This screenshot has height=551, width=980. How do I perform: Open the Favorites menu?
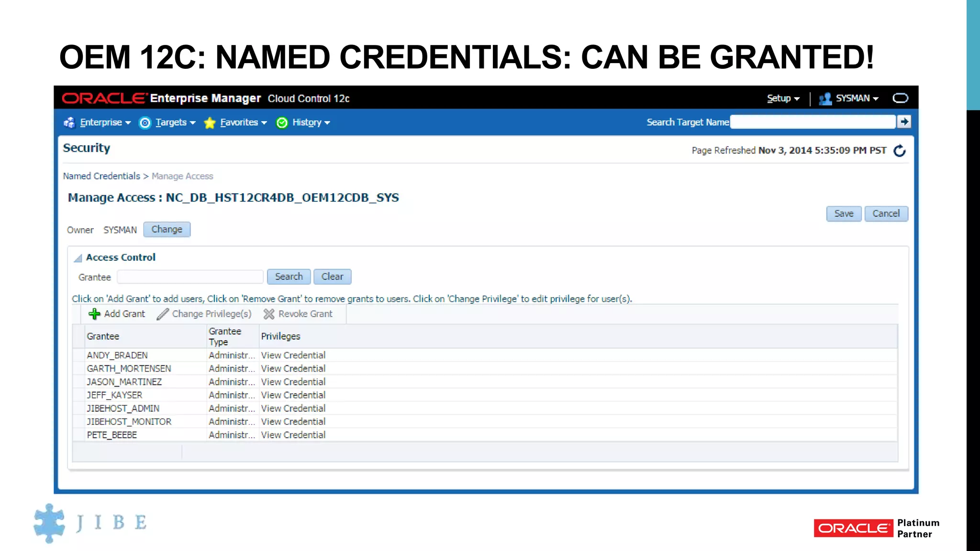(x=243, y=122)
